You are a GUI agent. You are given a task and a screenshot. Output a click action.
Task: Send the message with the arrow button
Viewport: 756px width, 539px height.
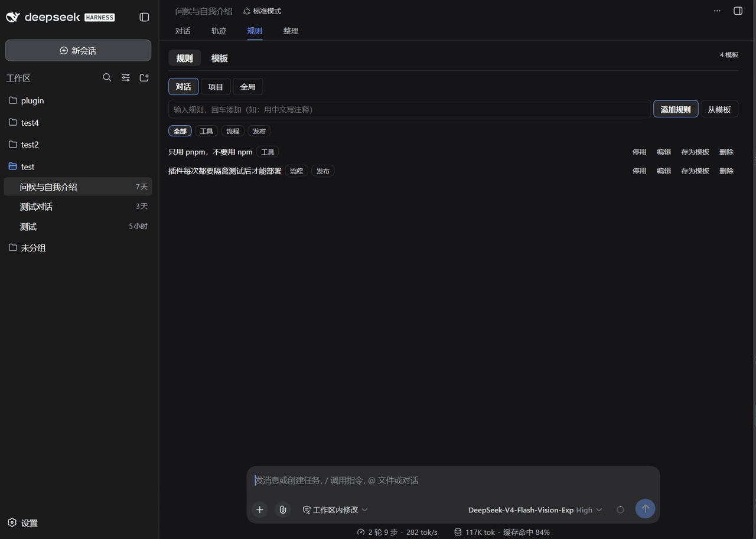(x=645, y=509)
